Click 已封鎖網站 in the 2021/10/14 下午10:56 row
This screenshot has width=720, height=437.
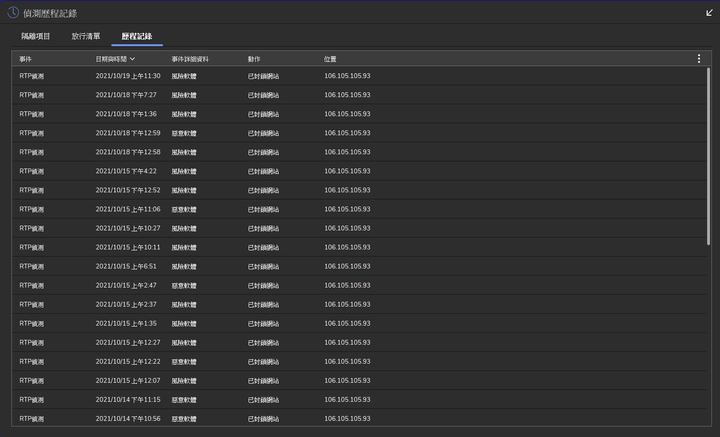264,419
